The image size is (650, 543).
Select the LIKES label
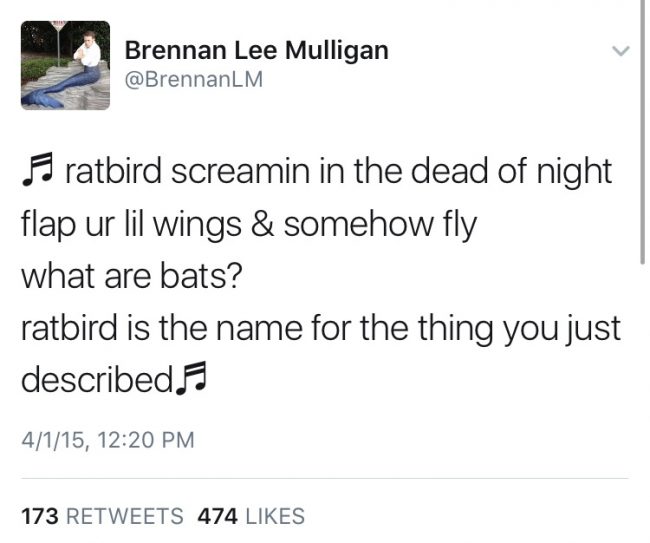pos(275,516)
